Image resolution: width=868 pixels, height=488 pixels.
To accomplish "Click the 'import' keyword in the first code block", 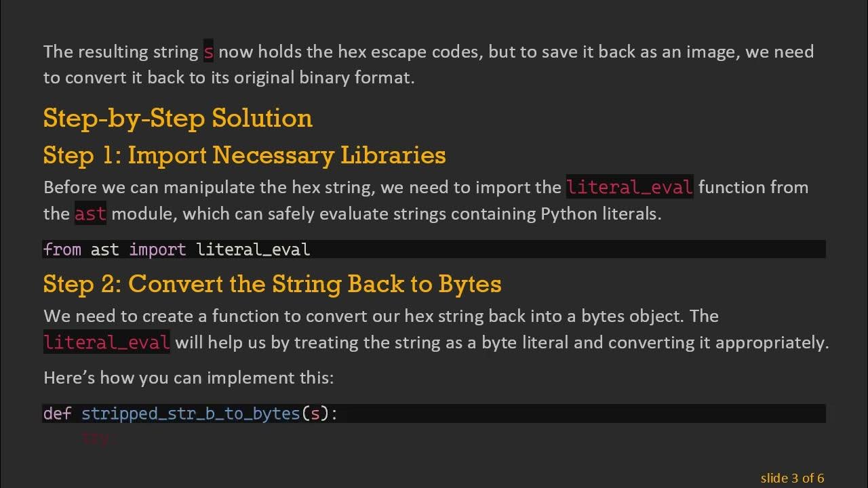I will [x=157, y=249].
